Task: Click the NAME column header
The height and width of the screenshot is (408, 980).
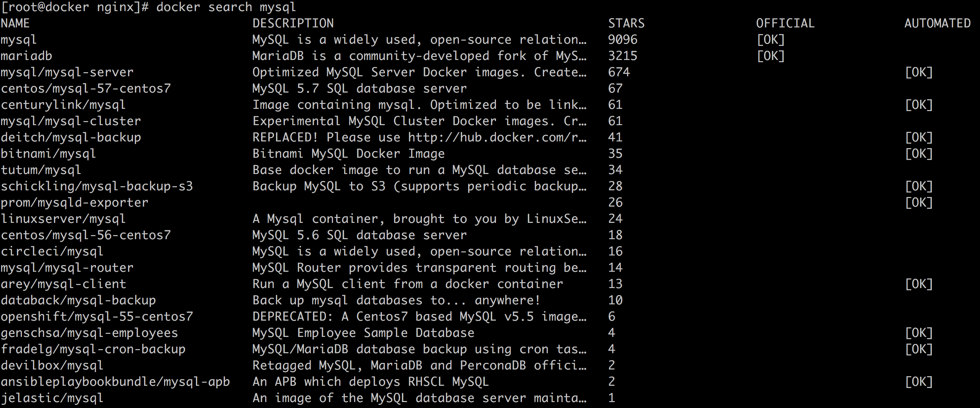Action: (15, 24)
